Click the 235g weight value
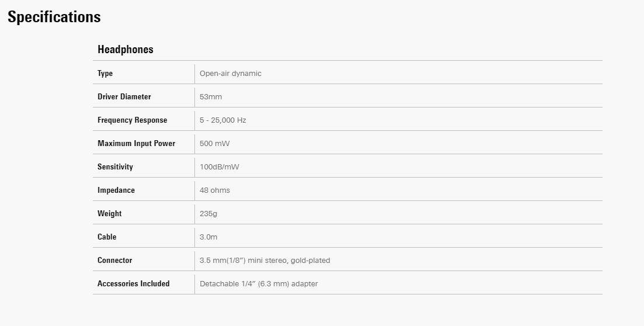 pyautogui.click(x=208, y=214)
